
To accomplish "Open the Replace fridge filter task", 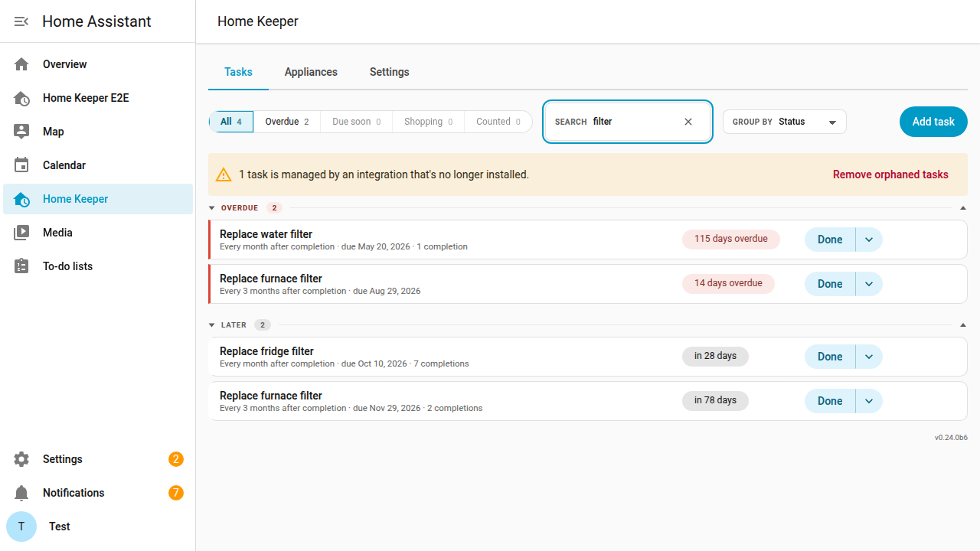I will (587, 357).
